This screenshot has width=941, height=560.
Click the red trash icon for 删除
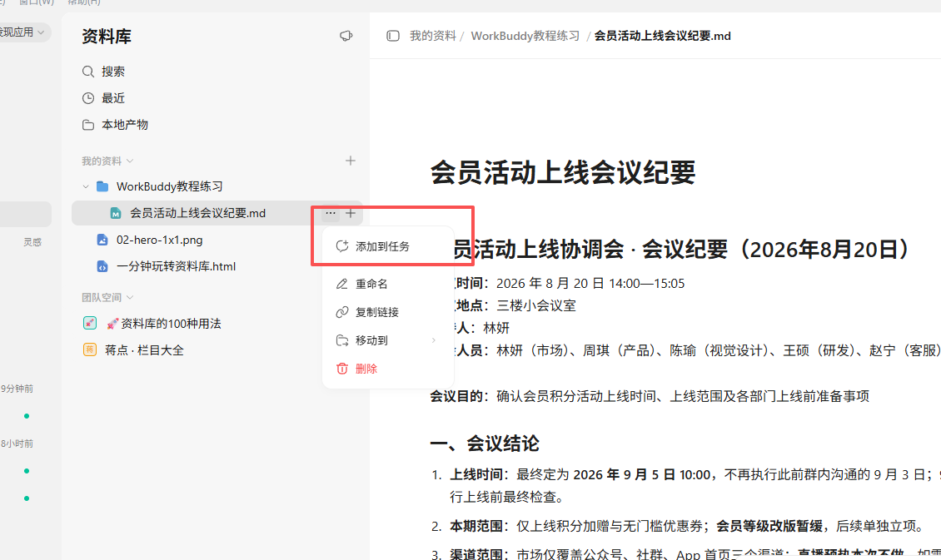(342, 368)
